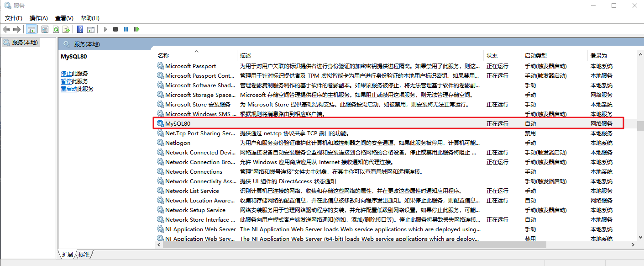Open the 查看(V) menu
The image size is (644, 266).
pos(64,18)
